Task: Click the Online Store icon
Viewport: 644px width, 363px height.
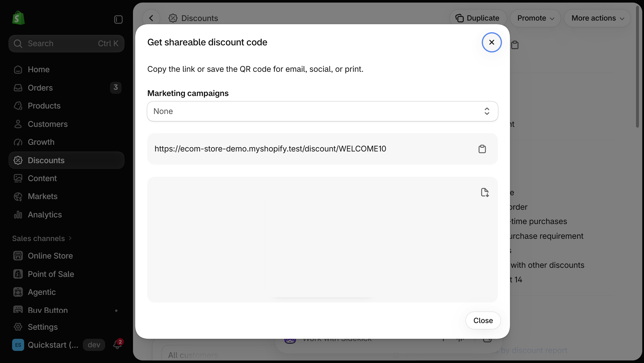Action: pos(18,256)
